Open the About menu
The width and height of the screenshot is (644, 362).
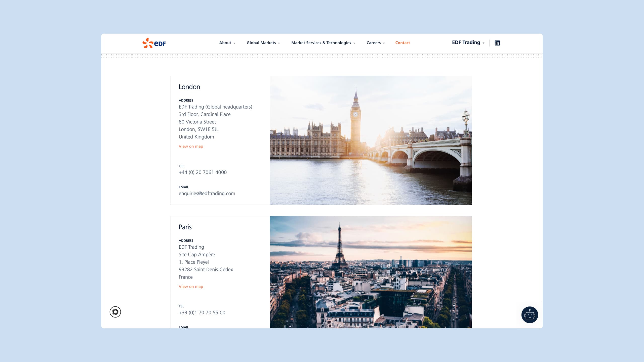(225, 43)
